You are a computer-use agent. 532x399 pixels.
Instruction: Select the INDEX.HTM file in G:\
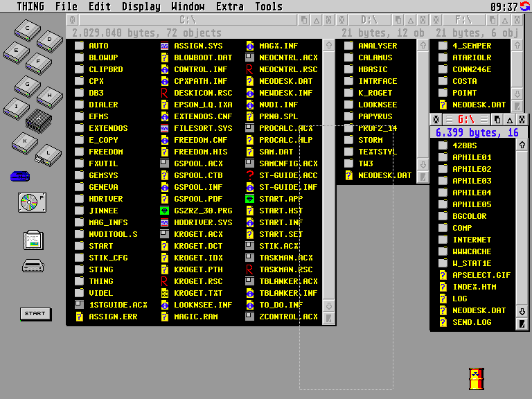pos(468,287)
